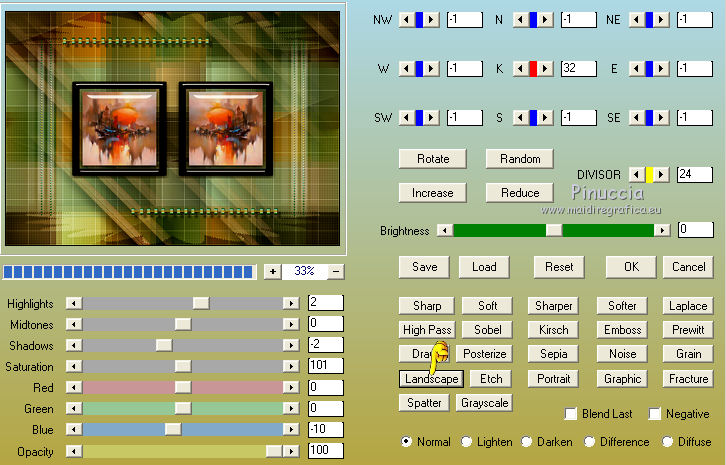
Task: Apply the Landscape preset
Action: [x=432, y=379]
